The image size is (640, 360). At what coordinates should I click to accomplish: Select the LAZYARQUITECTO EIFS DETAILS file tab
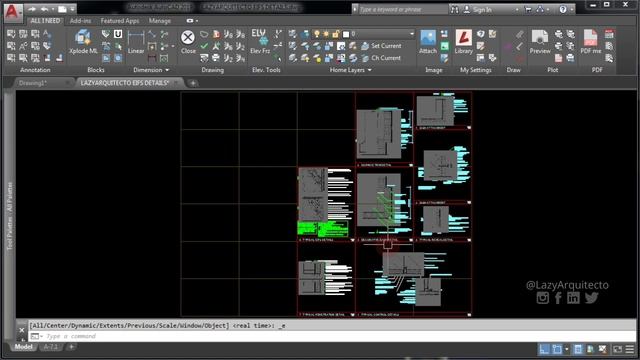tap(124, 83)
